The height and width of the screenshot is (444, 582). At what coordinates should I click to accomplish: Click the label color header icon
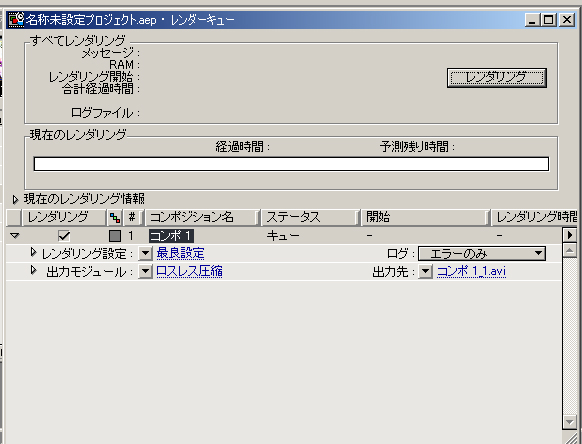115,218
